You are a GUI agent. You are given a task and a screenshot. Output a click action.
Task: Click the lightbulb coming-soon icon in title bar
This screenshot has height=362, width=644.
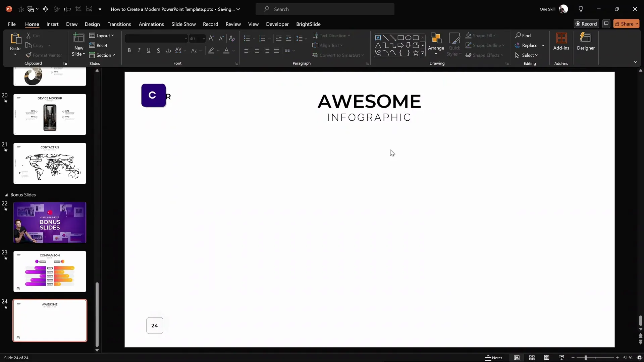tap(581, 9)
